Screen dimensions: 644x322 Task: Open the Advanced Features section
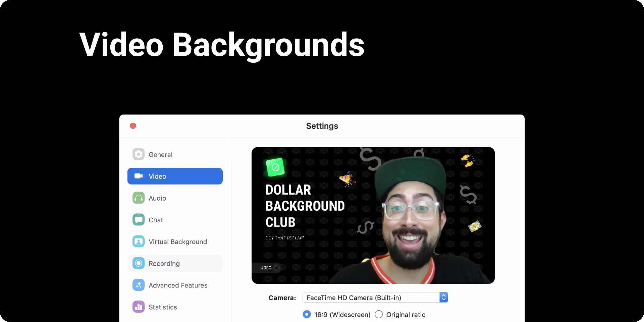pos(175,285)
